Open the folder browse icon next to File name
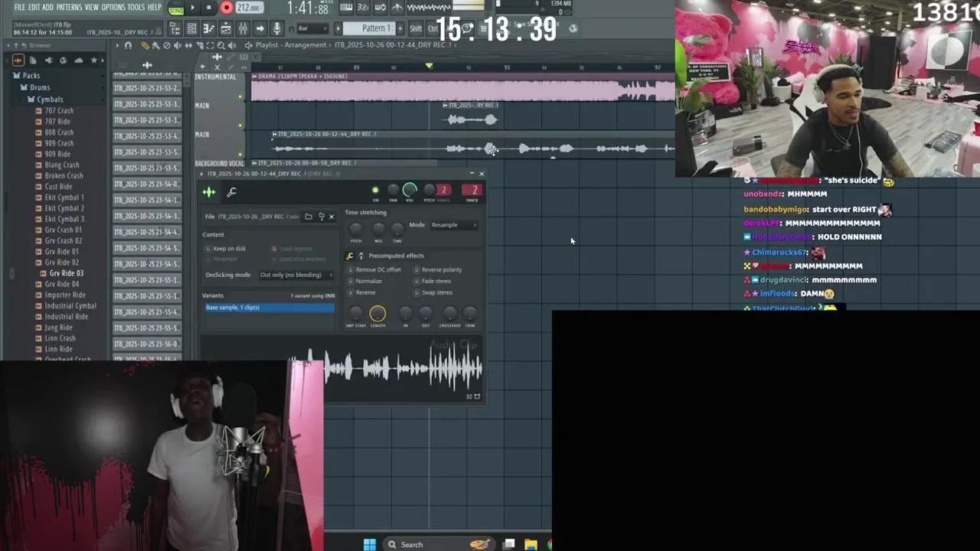The height and width of the screenshot is (551, 980). pyautogui.click(x=309, y=217)
